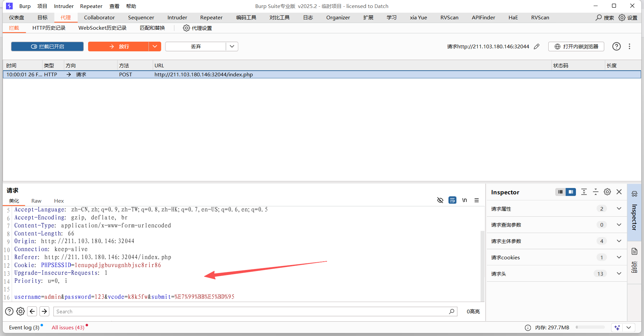Viewport: 644px width, 336px height.
Task: Click the 打开内嵌浏览器 button
Action: tap(576, 47)
